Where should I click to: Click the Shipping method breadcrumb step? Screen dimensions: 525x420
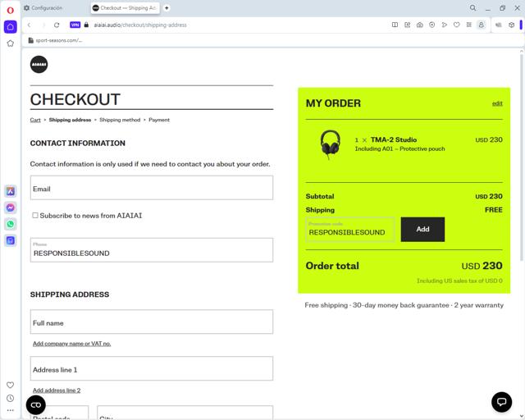click(120, 120)
